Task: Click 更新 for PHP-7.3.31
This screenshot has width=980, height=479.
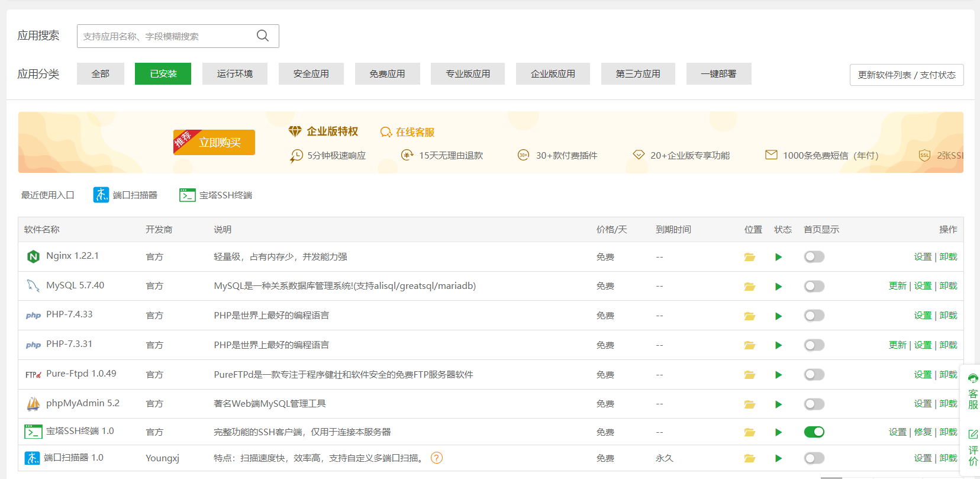Action: [898, 345]
